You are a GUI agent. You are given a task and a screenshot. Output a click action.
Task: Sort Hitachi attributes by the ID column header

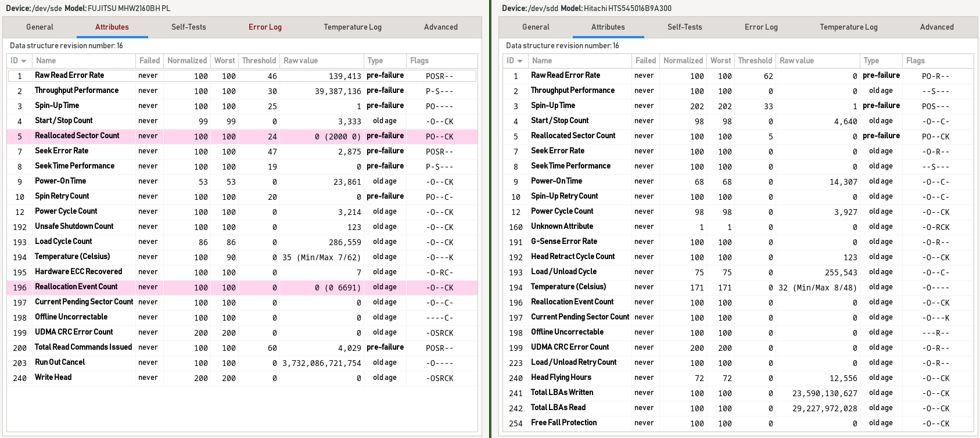[515, 60]
